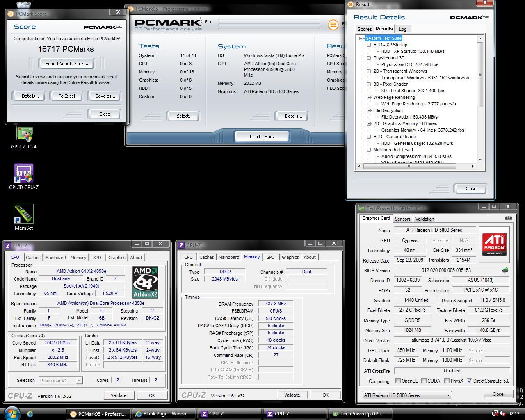Switch to TechPowerUp GPU-Z taskbar button

361,414
